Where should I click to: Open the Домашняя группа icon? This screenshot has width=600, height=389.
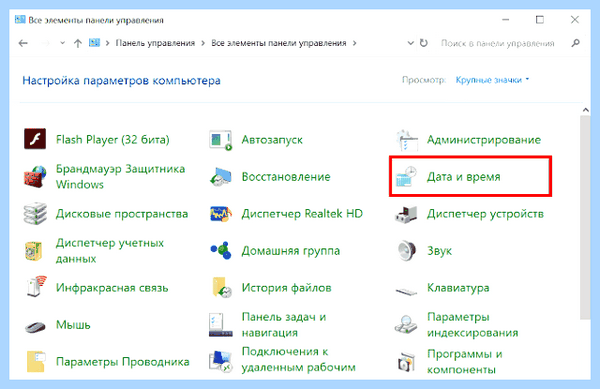click(x=221, y=251)
